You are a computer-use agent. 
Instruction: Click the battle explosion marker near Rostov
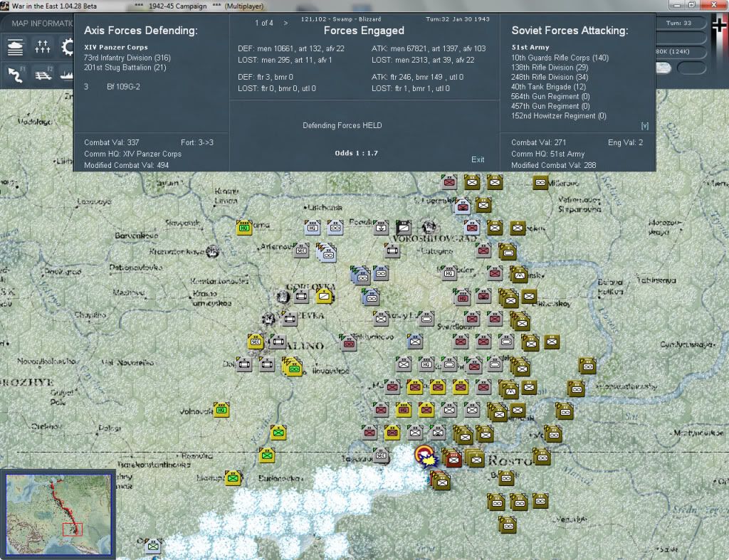426,455
